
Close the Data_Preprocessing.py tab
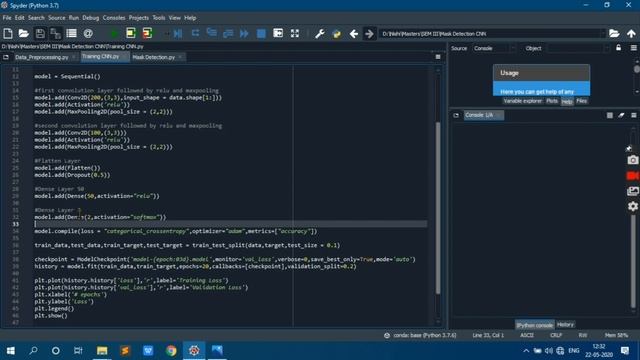pos(74,57)
